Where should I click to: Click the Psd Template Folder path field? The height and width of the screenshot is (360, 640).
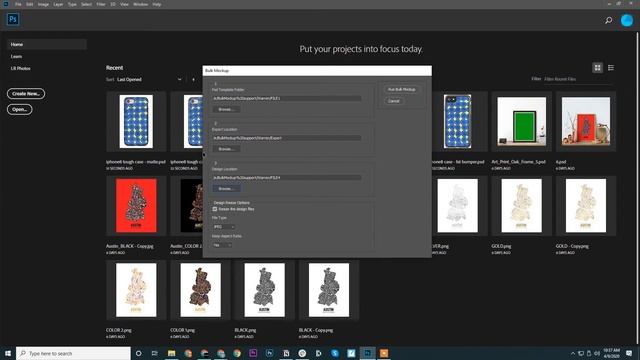287,98
